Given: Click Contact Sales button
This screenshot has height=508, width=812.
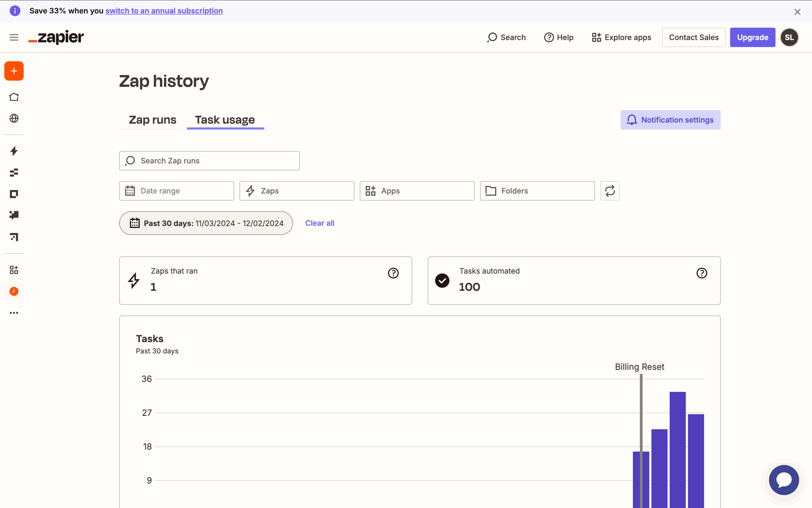Looking at the screenshot, I should 694,37.
